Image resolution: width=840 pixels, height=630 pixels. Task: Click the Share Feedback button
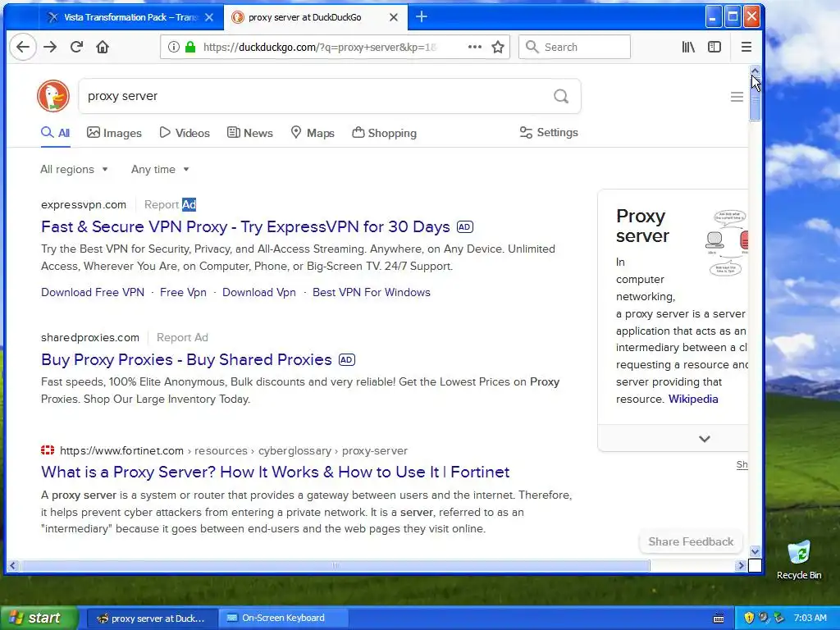tap(691, 541)
